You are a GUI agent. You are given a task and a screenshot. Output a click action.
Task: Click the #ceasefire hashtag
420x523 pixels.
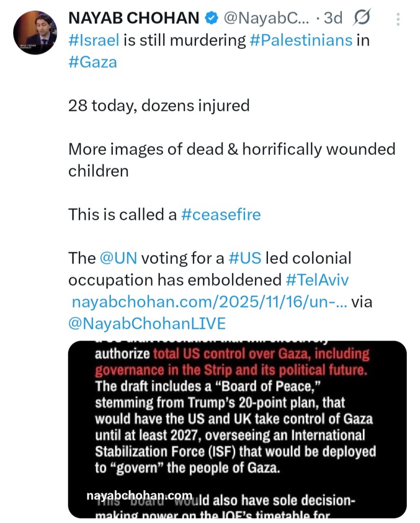pyautogui.click(x=220, y=215)
